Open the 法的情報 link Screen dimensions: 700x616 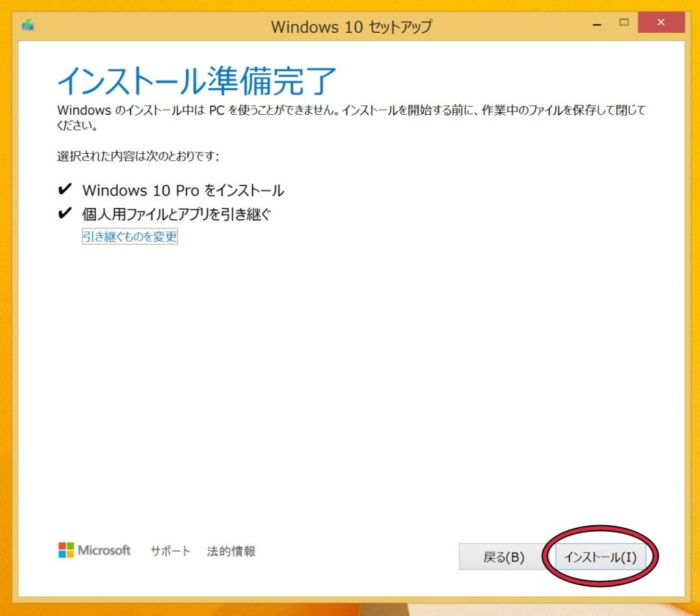click(231, 551)
